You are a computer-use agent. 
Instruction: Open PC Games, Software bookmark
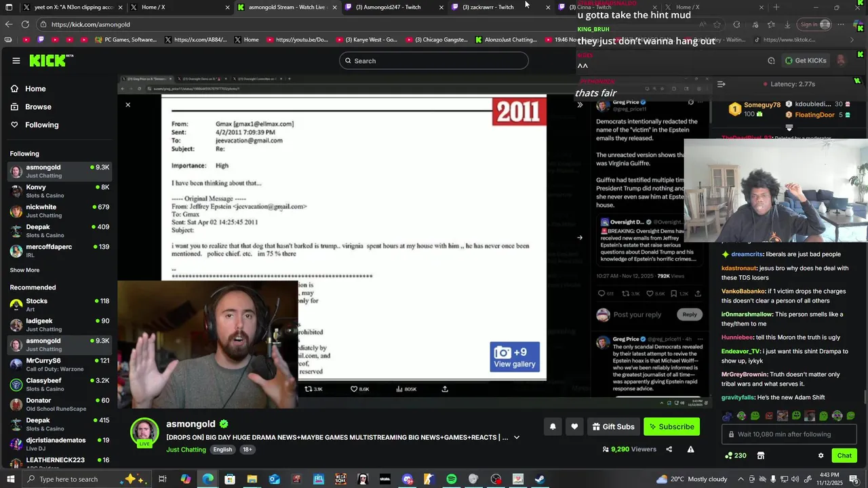126,40
